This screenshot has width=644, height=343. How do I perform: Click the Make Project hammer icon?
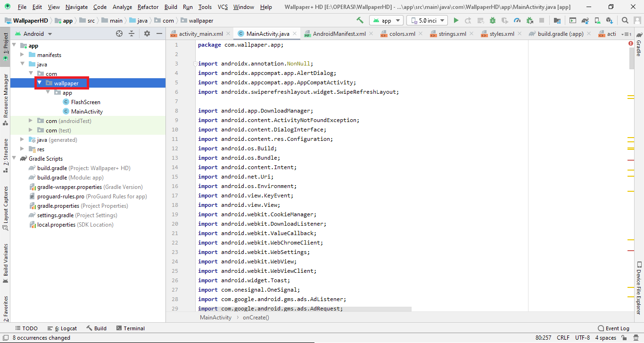coord(360,20)
